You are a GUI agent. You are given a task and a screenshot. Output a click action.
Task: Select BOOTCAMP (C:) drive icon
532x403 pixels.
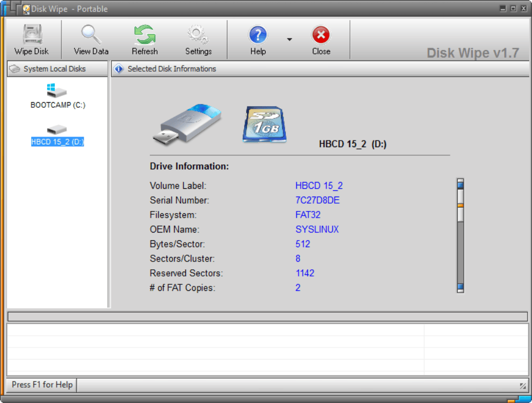click(x=57, y=91)
